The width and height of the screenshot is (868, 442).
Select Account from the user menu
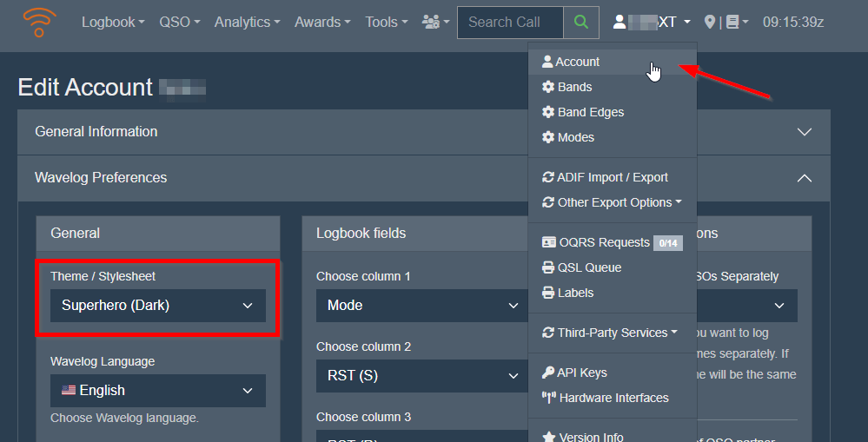(613, 62)
